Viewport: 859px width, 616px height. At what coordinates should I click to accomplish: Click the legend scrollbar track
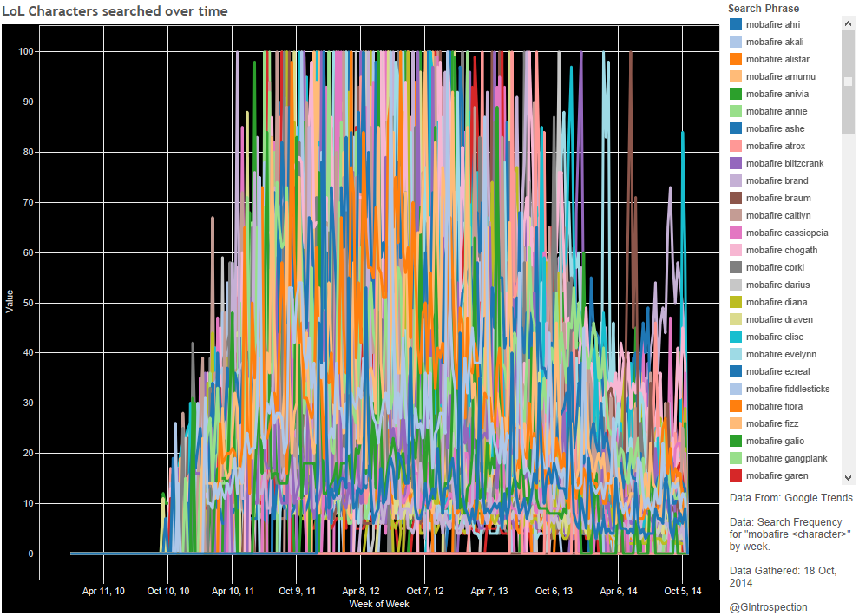pos(848,304)
